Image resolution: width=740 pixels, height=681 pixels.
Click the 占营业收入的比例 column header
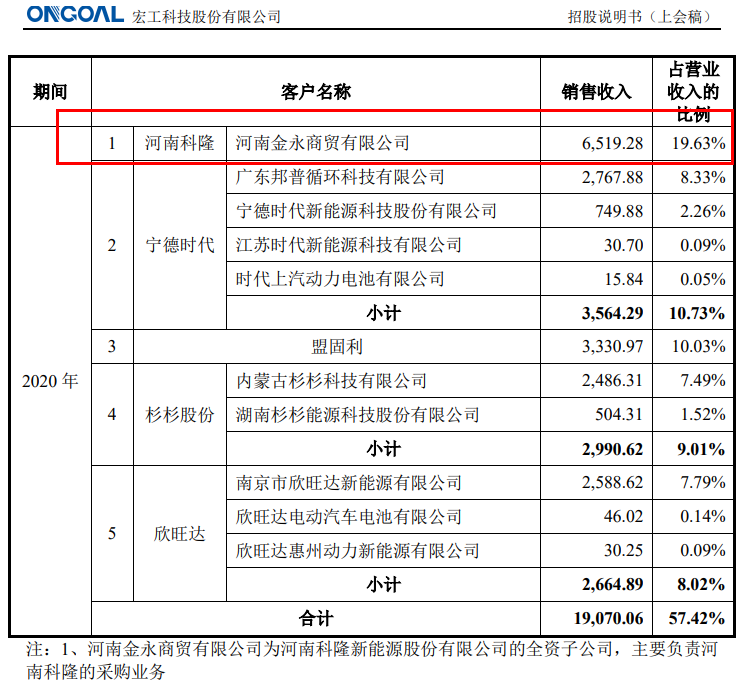tap(693, 92)
